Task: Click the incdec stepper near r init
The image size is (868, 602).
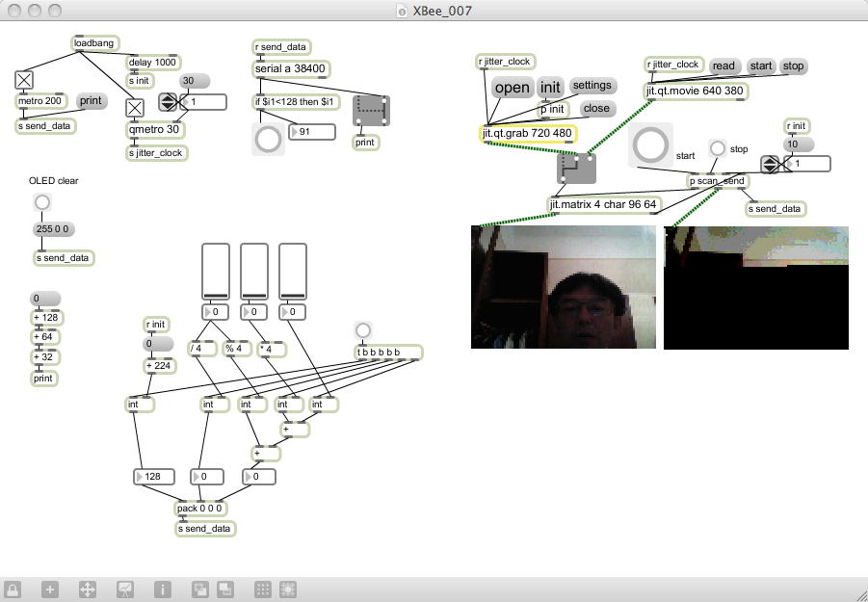Action: (x=770, y=165)
